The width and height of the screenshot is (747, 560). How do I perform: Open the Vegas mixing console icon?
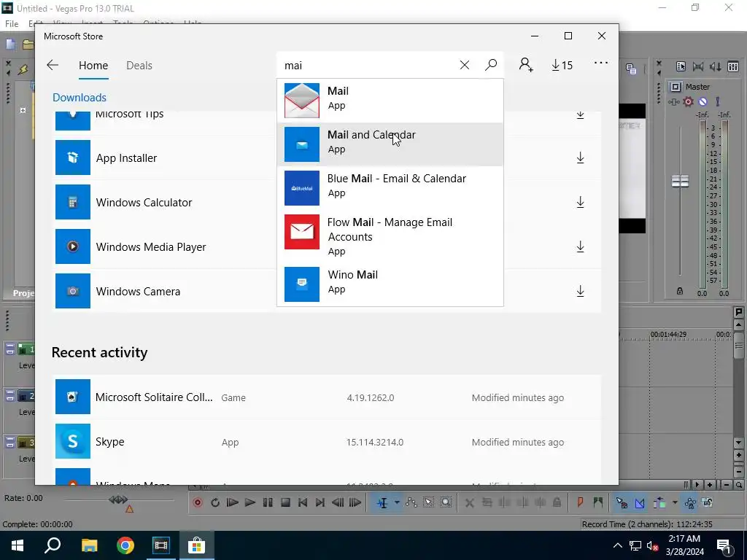(x=733, y=66)
